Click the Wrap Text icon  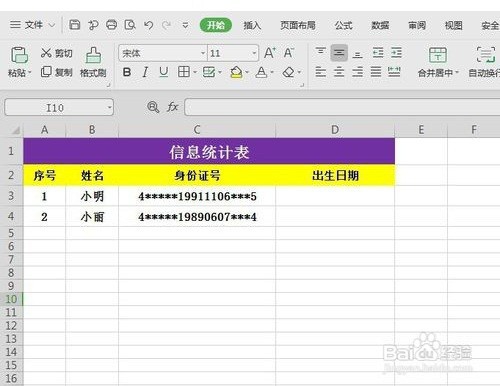[x=486, y=55]
